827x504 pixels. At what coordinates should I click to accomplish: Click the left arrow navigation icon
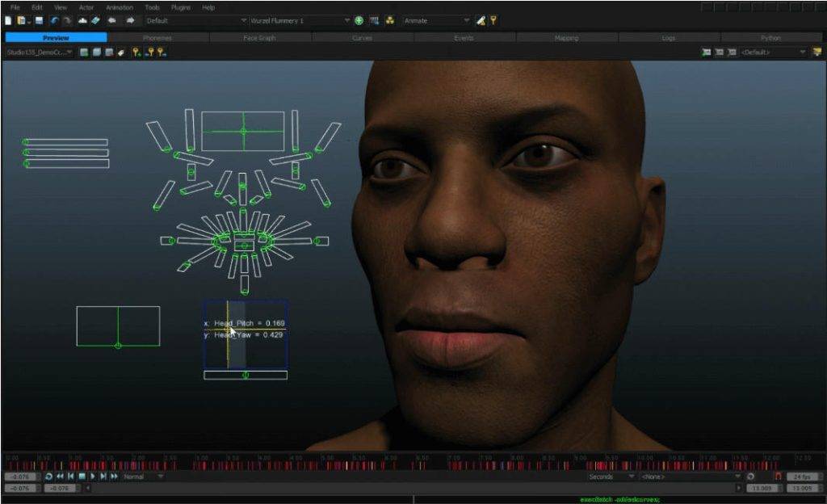[x=111, y=20]
